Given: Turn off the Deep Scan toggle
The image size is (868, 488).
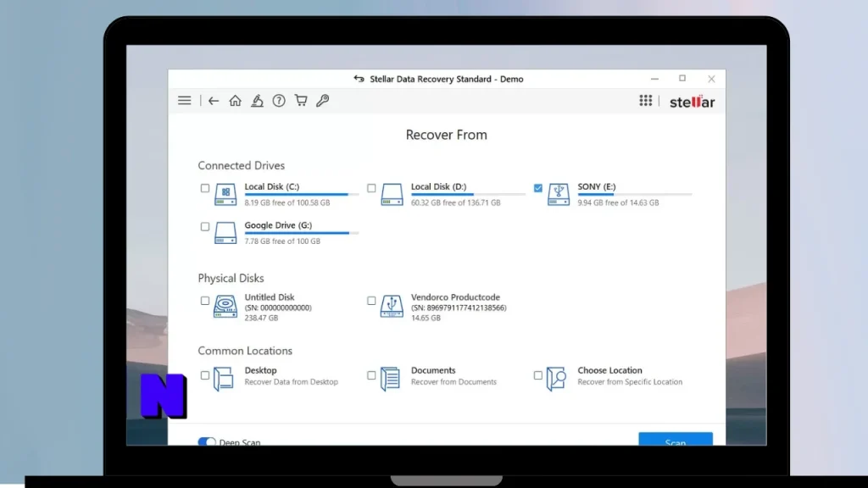Looking at the screenshot, I should (207, 441).
